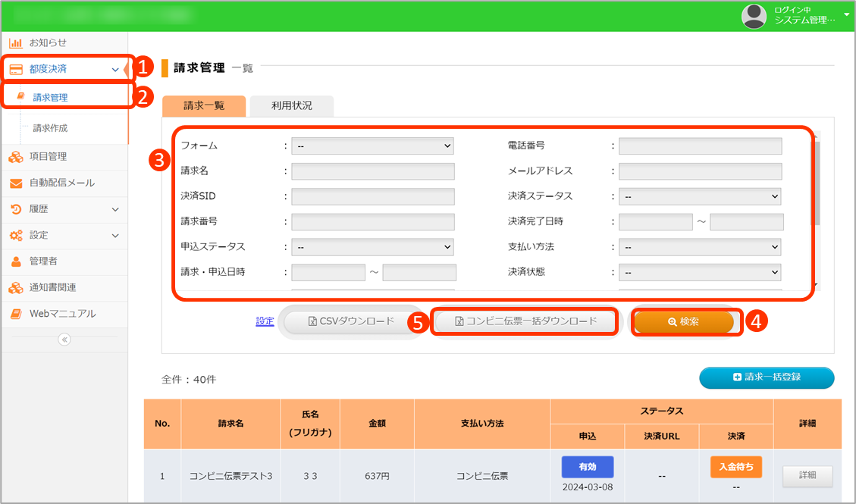Open the user account avatar menu

pyautogui.click(x=754, y=16)
